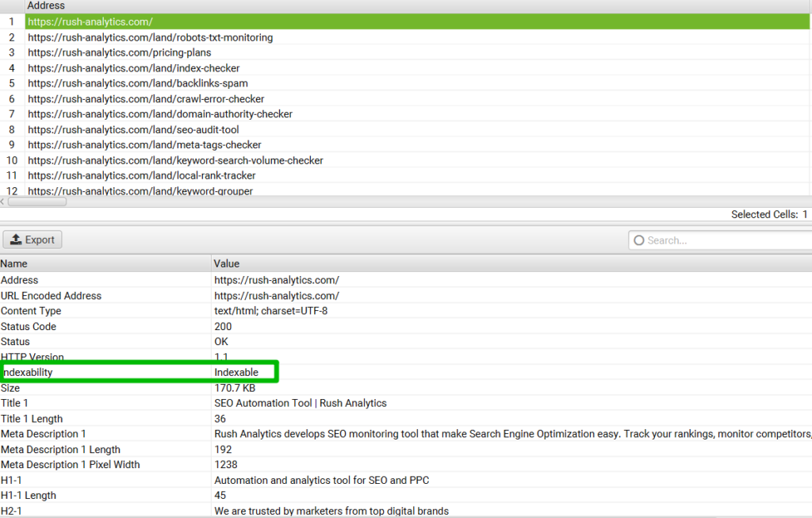Click the Status Code value showing 200

(x=223, y=326)
